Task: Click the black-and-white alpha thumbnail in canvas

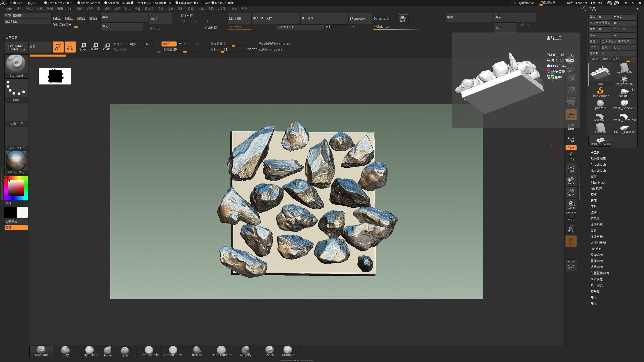Action: pos(55,76)
